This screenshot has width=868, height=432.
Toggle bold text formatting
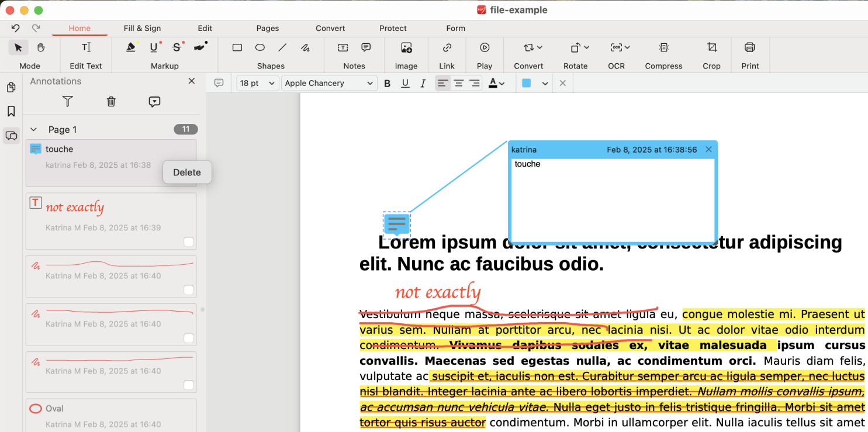[x=387, y=83]
